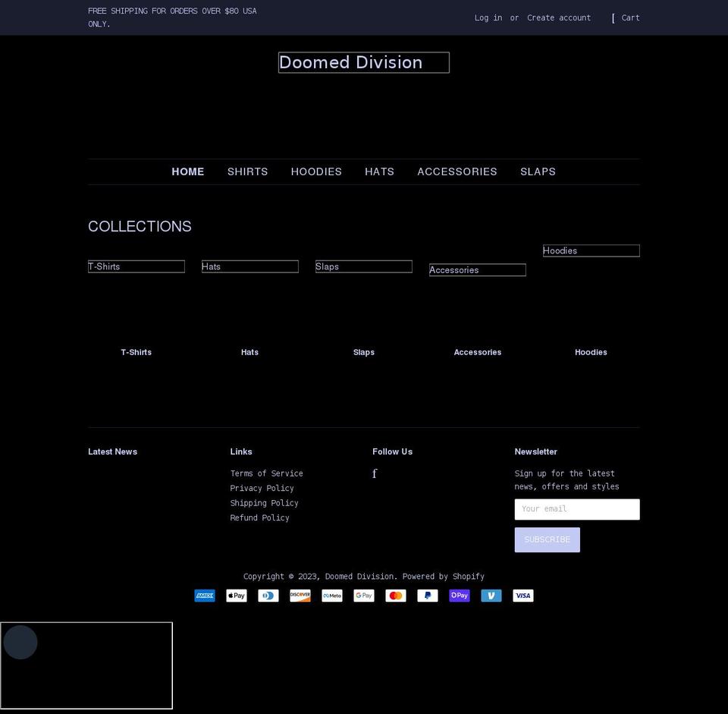Select the HATS menu item

379,171
